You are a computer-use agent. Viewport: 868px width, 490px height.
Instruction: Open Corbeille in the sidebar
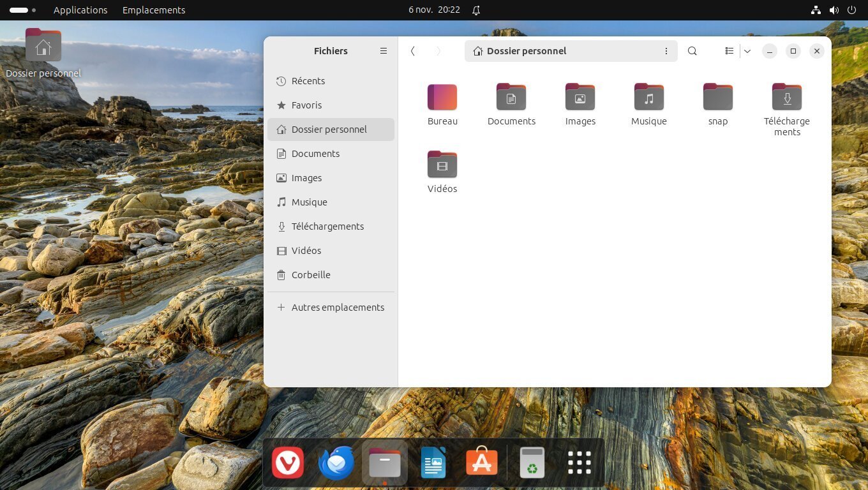[311, 275]
